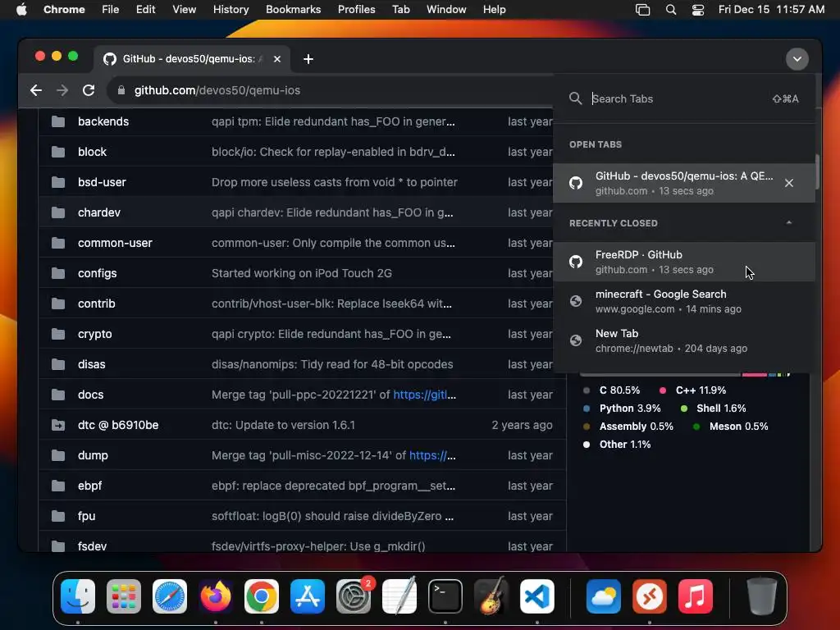Click the languages color bar
This screenshot has width=840, height=630.
686,374
